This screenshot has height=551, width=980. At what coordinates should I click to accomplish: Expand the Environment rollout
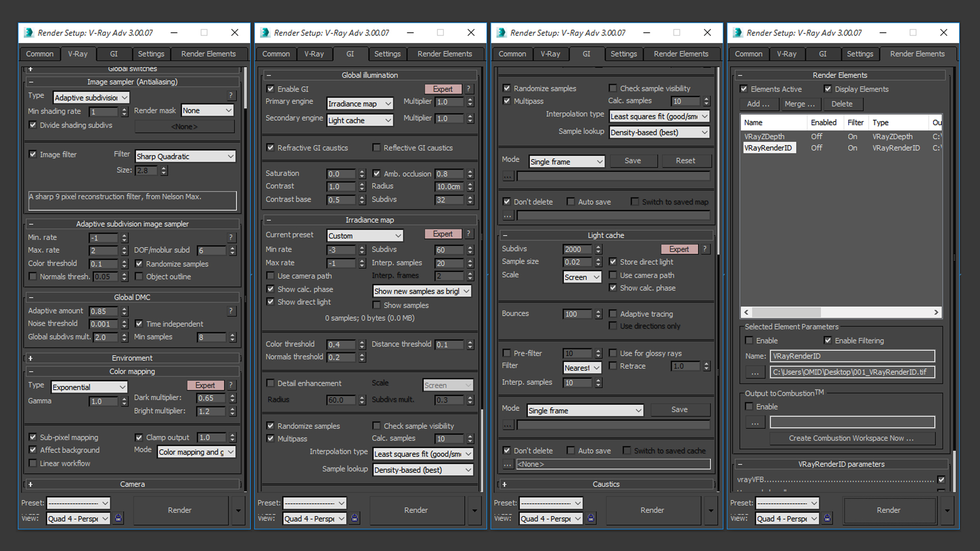pos(132,358)
